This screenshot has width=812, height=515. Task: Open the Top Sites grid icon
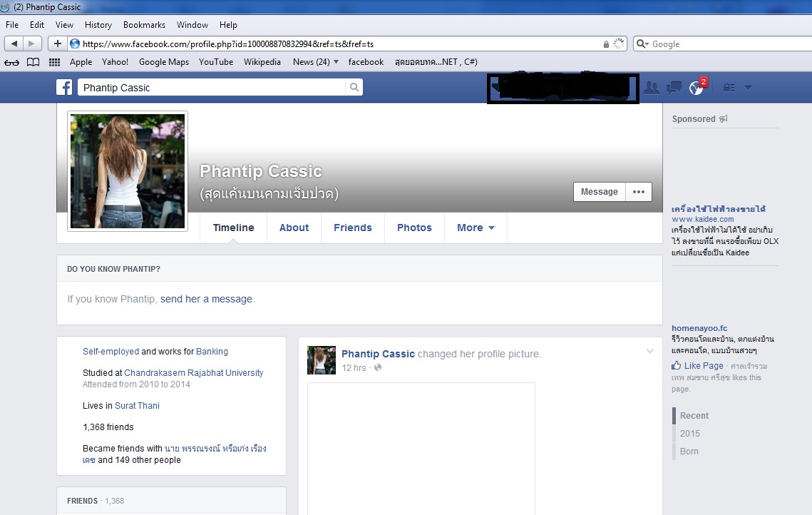click(54, 62)
